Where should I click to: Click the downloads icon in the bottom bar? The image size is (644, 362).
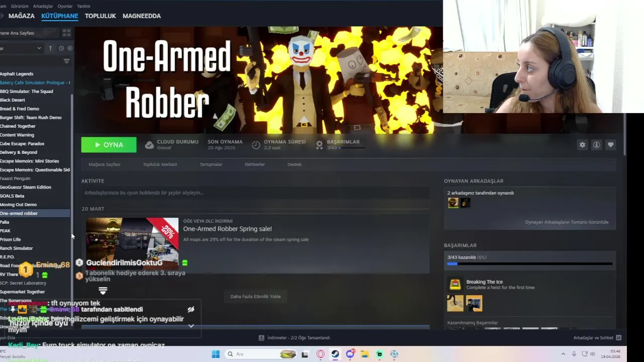coord(261,338)
